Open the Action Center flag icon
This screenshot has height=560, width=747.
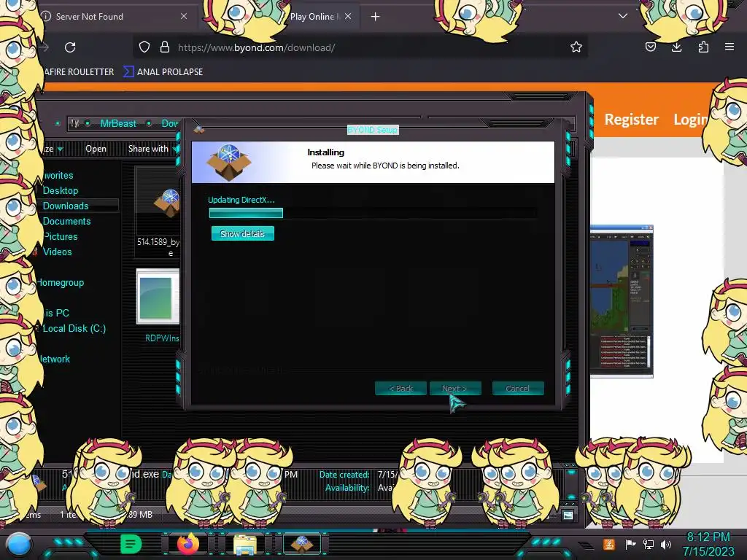(630, 544)
